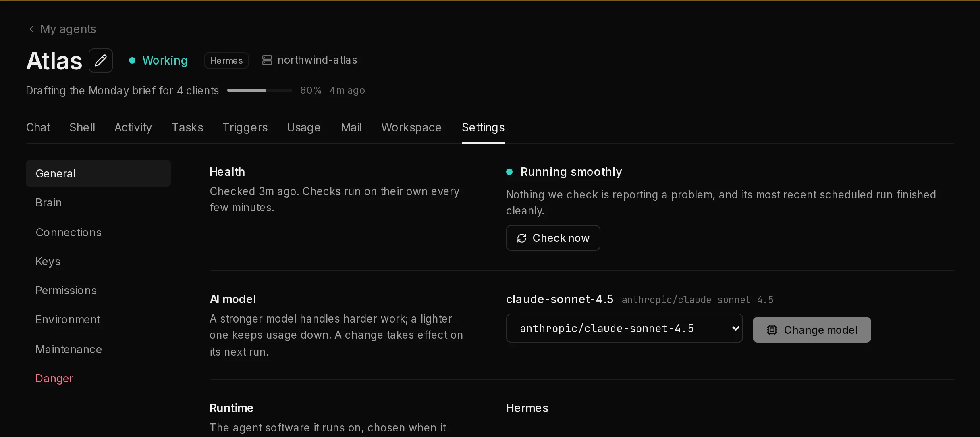Screen dimensions: 980x437
Task: Click the '4m ago' timestamp
Action: 347,90
